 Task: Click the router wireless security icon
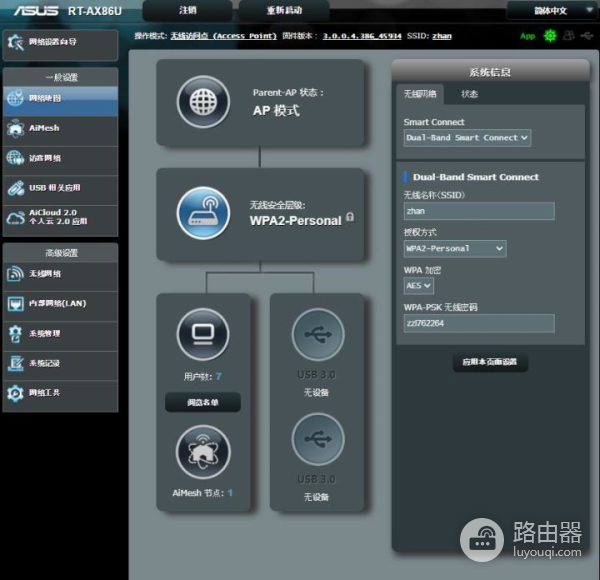pyautogui.click(x=204, y=211)
